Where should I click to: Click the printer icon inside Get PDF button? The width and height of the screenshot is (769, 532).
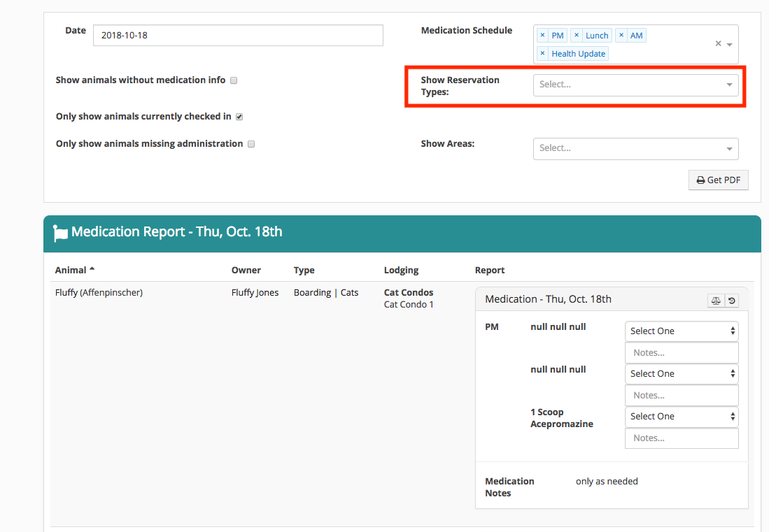[700, 180]
